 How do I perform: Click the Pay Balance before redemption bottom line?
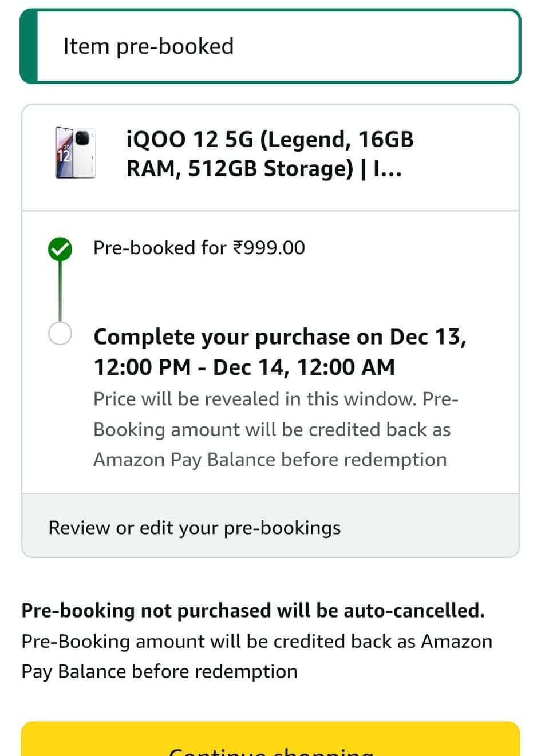[x=159, y=671]
